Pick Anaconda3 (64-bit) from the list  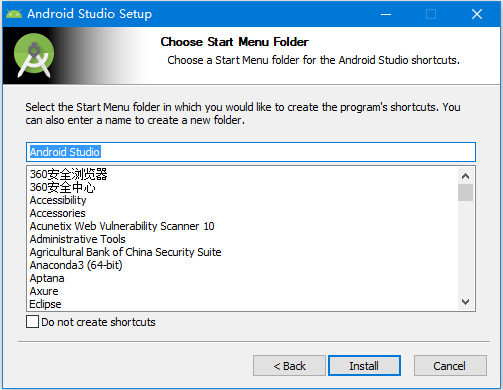click(76, 265)
